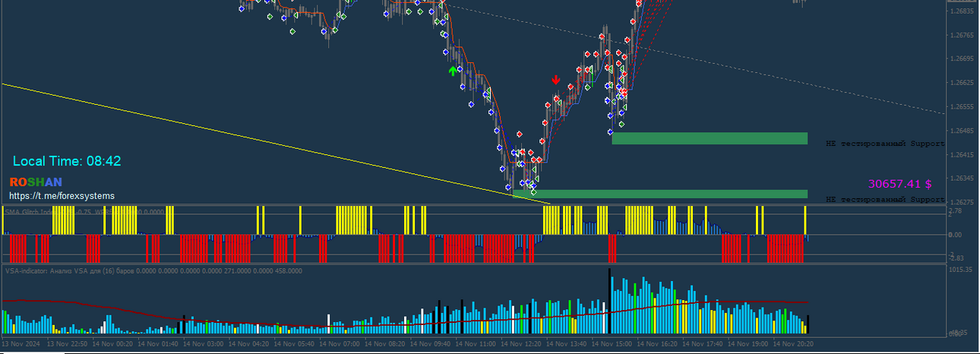Click price level 1.26345 on the axis

pos(962,179)
